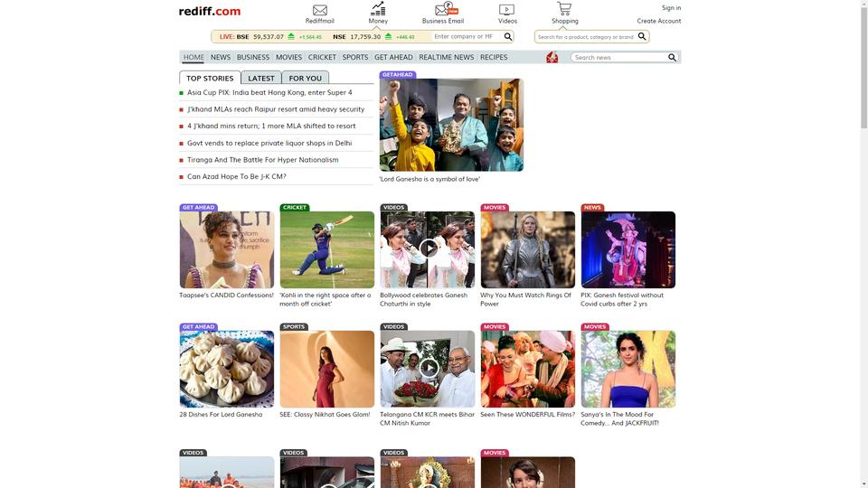Image resolution: width=868 pixels, height=488 pixels.
Task: Play the Telangana CM KCR meets Nitish video
Action: 429,368
